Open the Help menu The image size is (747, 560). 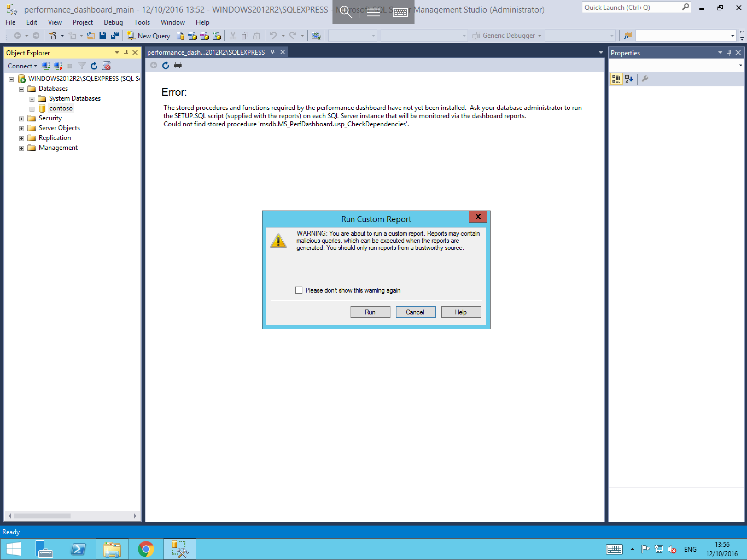point(202,22)
